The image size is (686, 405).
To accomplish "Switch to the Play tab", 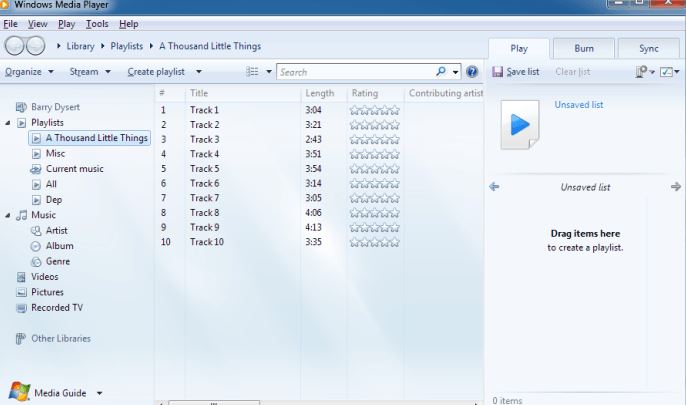I will point(519,49).
